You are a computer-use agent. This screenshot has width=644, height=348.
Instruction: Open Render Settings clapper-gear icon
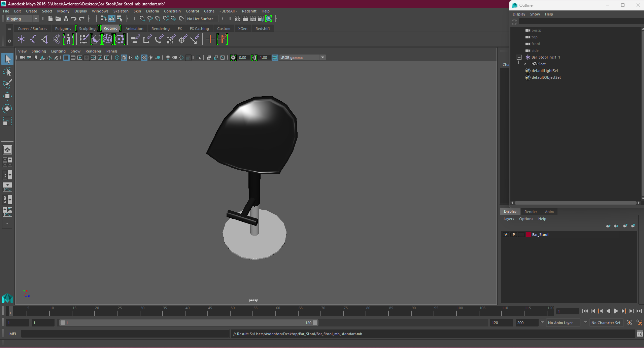pyautogui.click(x=261, y=19)
